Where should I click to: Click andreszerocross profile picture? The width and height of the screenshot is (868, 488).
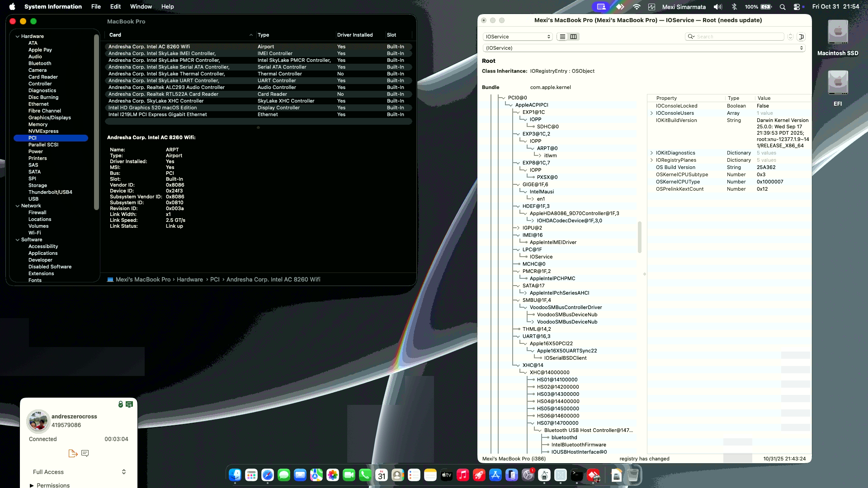38,422
